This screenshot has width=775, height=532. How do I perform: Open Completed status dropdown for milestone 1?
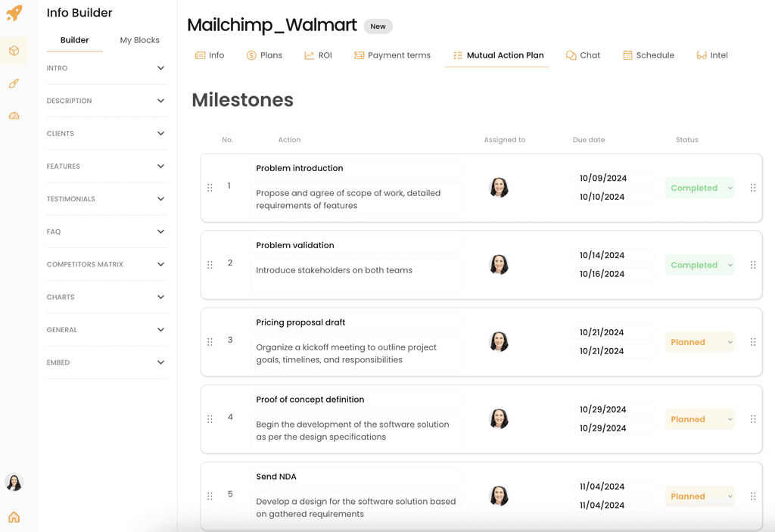point(699,188)
